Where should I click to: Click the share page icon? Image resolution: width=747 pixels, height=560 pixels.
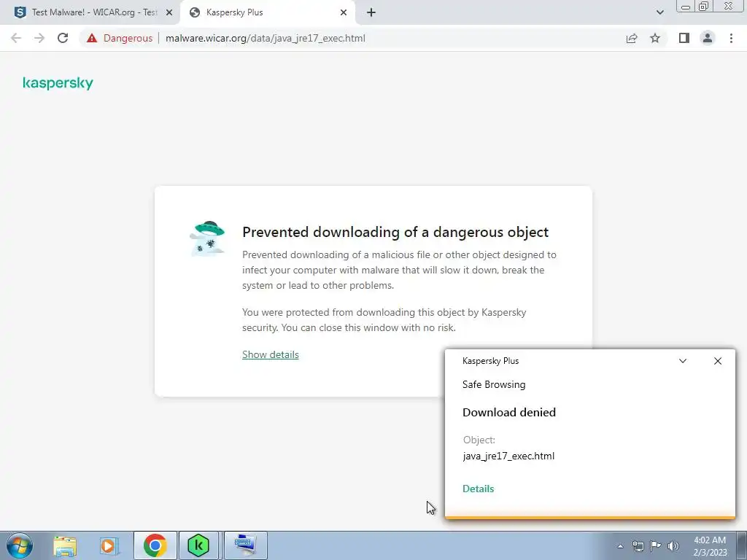[x=632, y=38]
